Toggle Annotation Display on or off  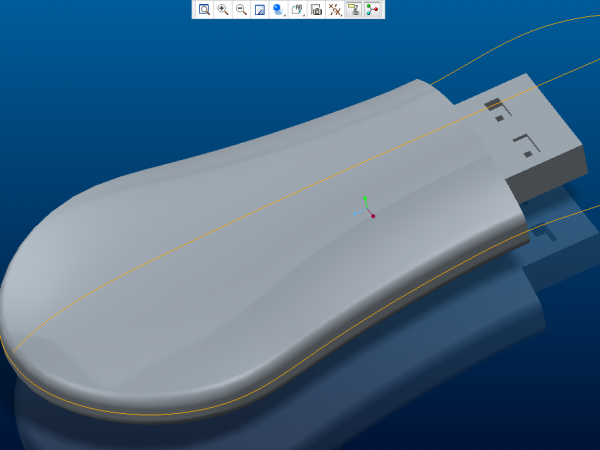pos(354,10)
